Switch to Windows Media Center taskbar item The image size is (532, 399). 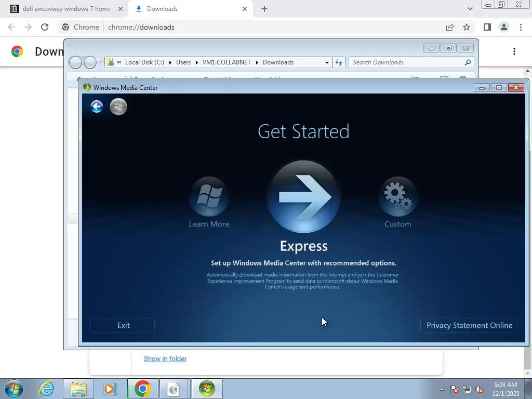[207, 389]
